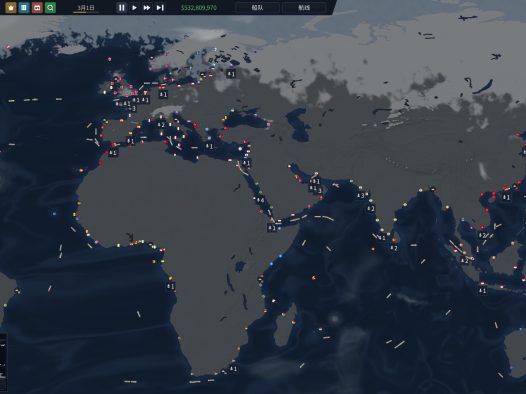Select the anchor 2 marker below India's west coast
The width and height of the screenshot is (526, 394).
coord(371,209)
